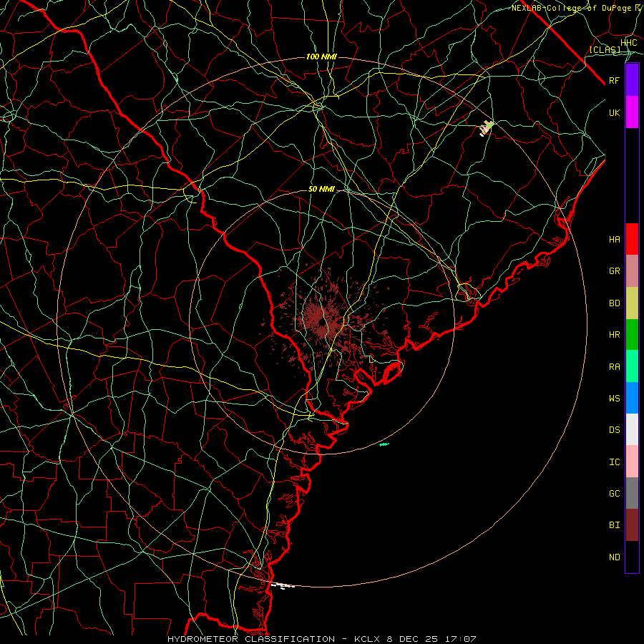
Task: Click the small green rain echo offshore
Action: click(384, 444)
